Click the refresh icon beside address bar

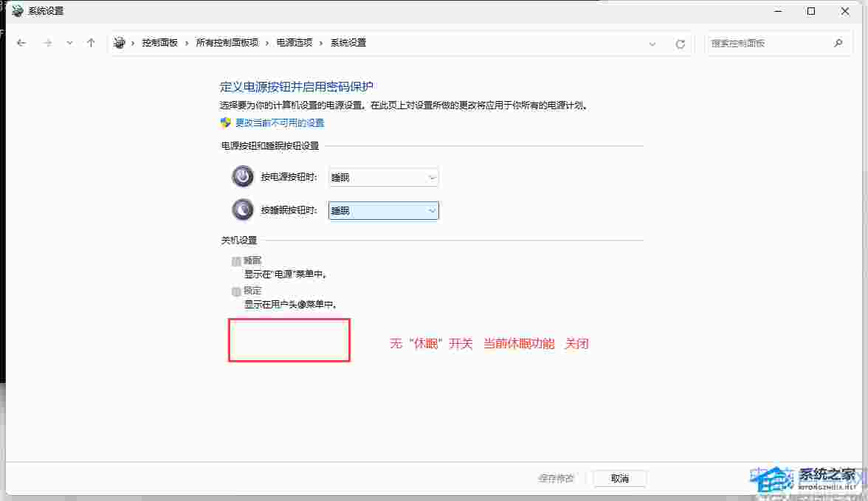[680, 44]
